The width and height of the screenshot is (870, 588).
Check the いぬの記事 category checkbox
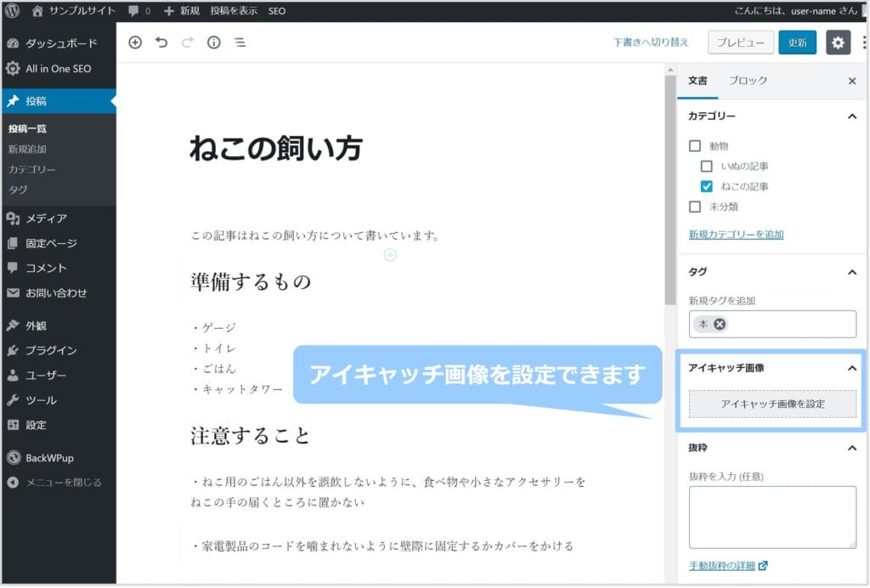706,167
